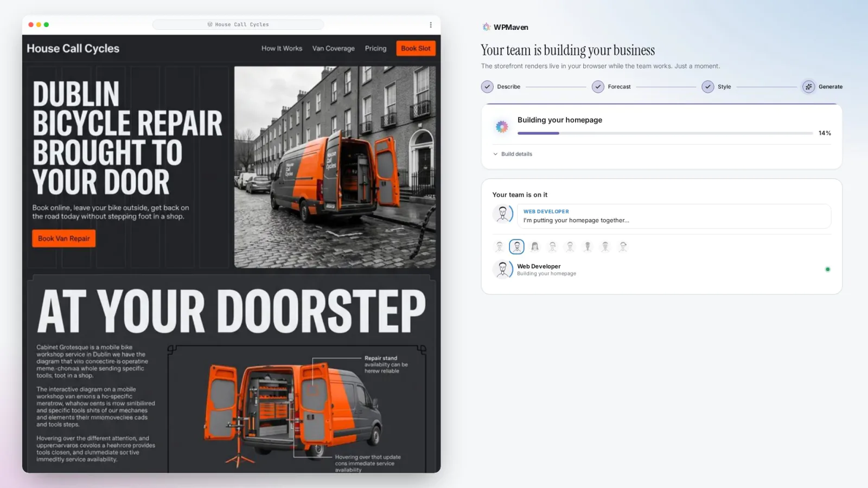
Task: Select the seventh team member avatar
Action: 605,247
